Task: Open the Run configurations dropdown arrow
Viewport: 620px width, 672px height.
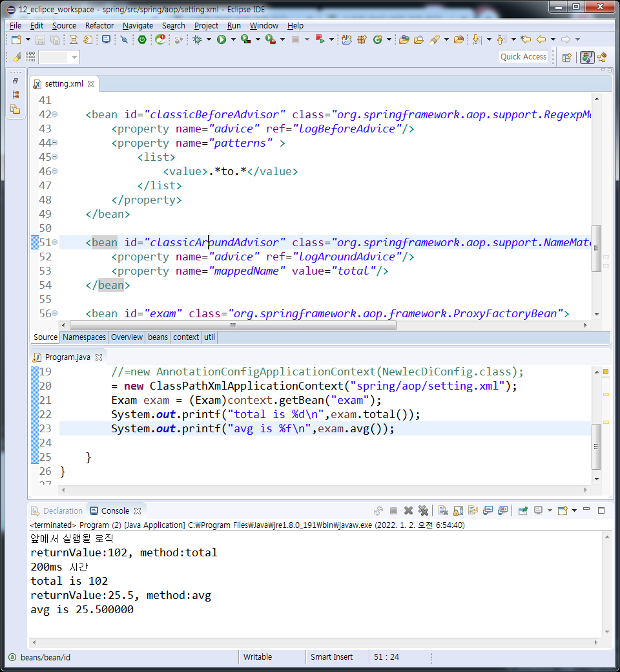Action: coord(234,39)
